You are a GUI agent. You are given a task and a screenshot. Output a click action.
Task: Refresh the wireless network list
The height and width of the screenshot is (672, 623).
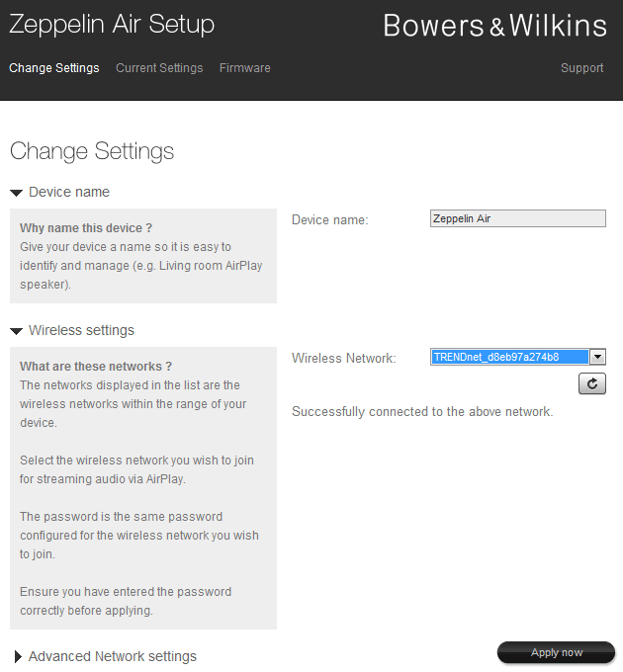pos(591,383)
